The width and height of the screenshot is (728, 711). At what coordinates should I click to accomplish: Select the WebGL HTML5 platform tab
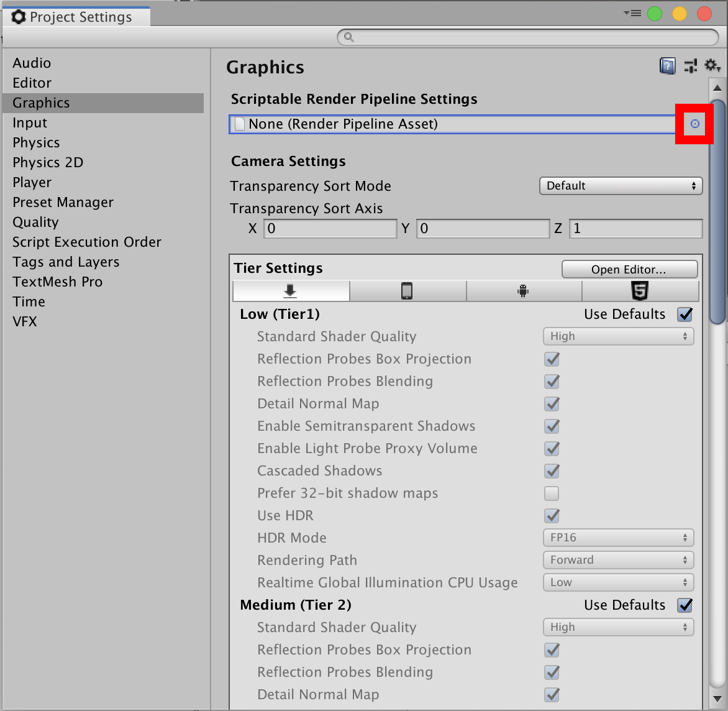tap(640, 291)
